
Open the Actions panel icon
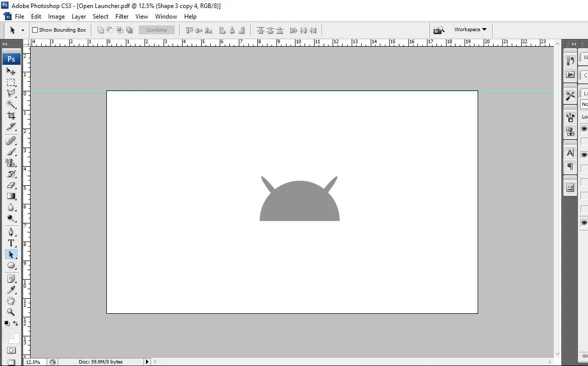pyautogui.click(x=570, y=75)
